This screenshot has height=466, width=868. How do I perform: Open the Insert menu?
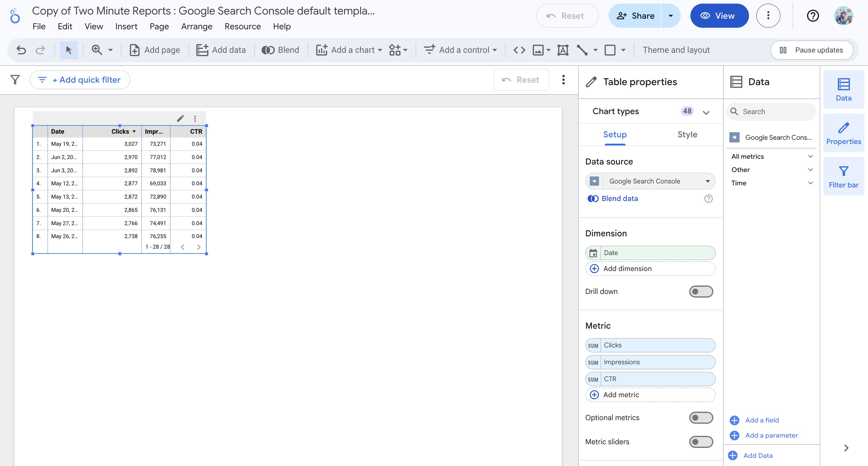(126, 26)
